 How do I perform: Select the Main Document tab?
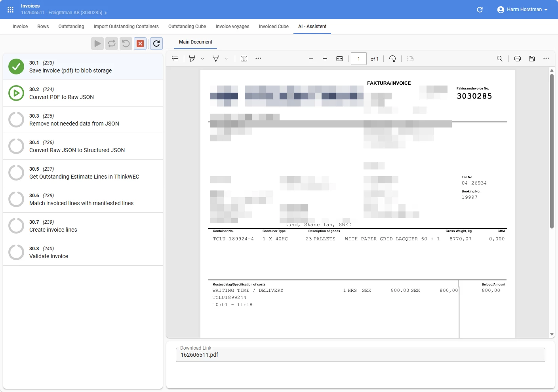point(196,42)
